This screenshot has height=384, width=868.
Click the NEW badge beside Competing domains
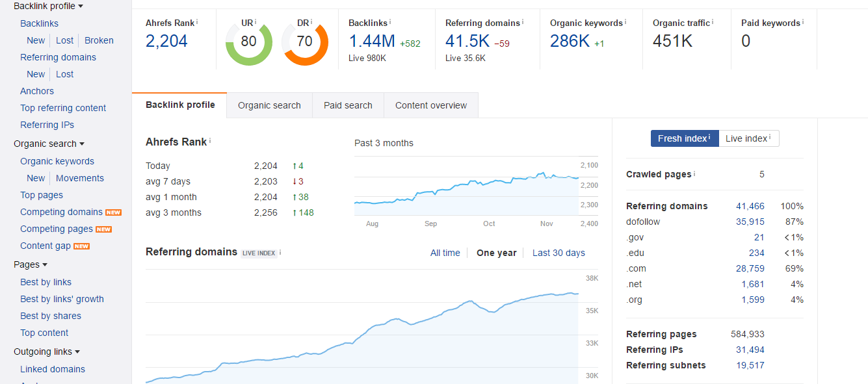[x=114, y=212]
